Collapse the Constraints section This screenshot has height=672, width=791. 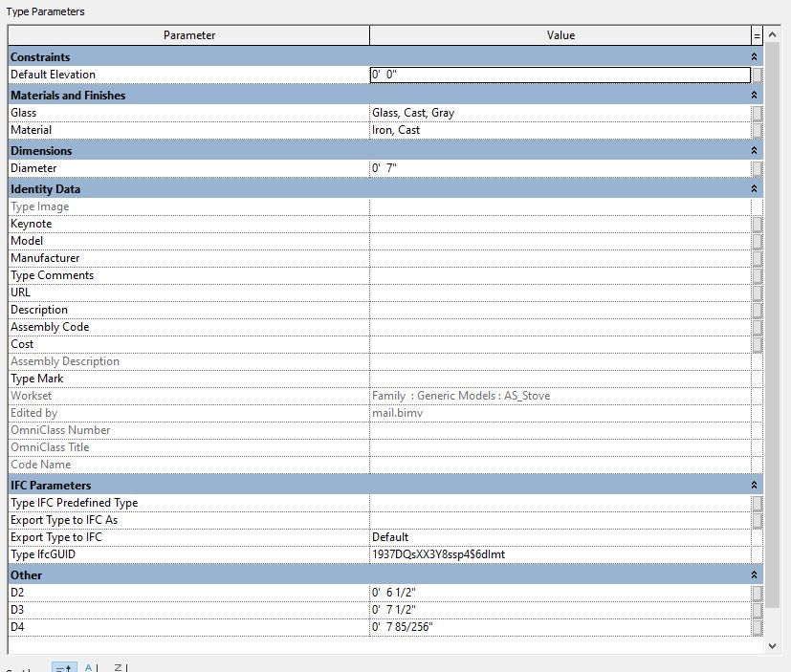(755, 57)
